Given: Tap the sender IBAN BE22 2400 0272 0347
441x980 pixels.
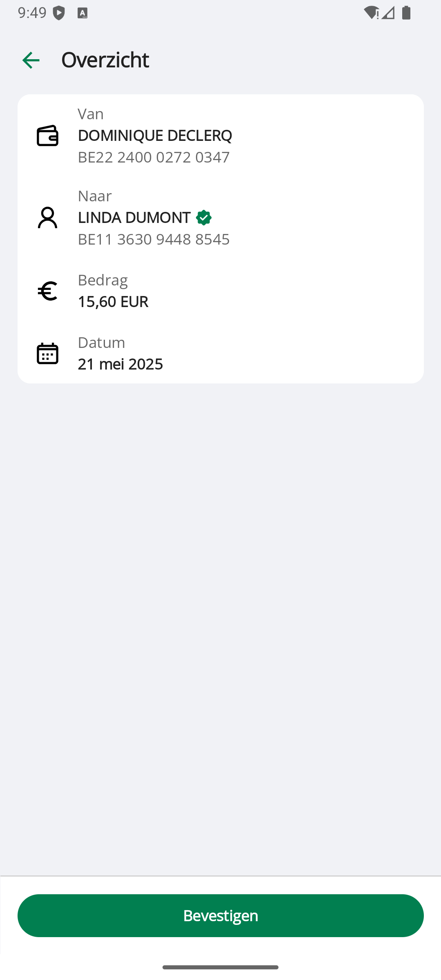Looking at the screenshot, I should (x=154, y=157).
